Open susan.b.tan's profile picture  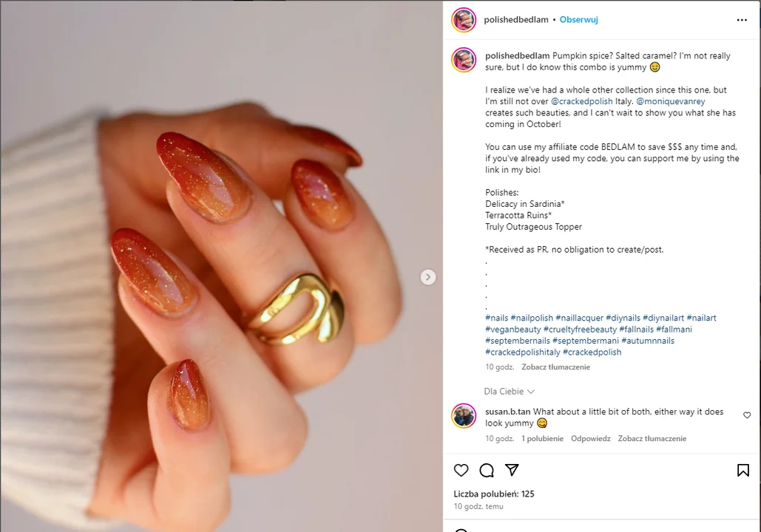coord(464,415)
